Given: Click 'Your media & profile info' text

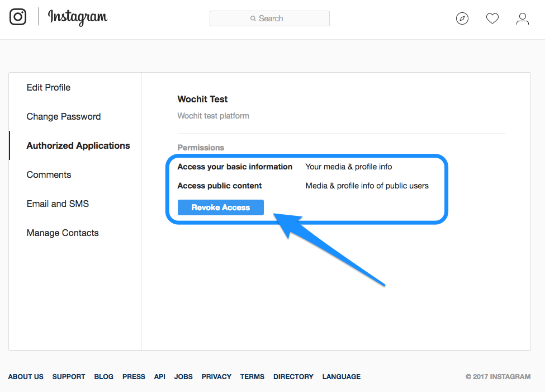Looking at the screenshot, I should (x=349, y=167).
